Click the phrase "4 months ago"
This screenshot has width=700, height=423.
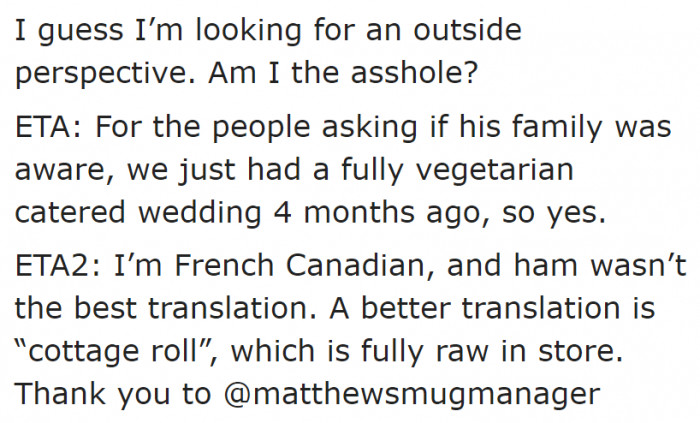(383, 214)
